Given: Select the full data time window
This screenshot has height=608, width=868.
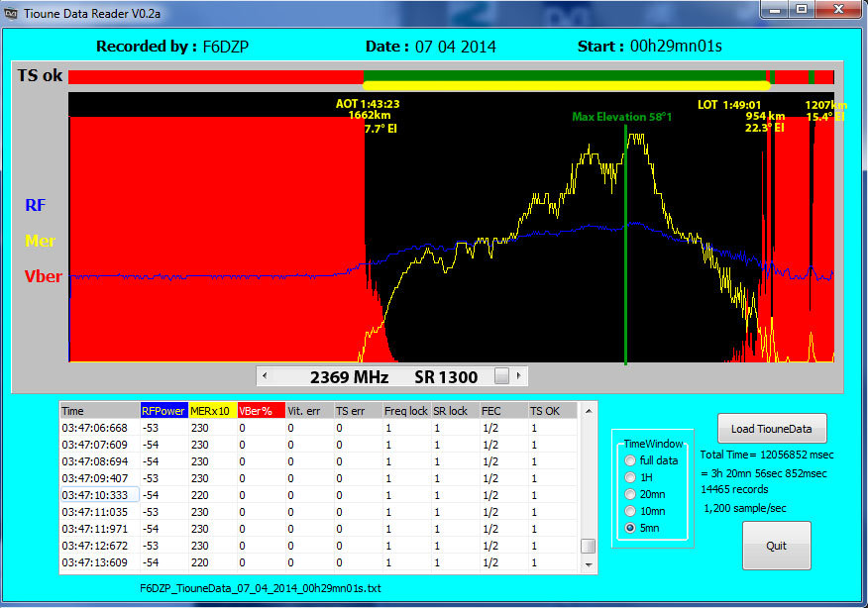Looking at the screenshot, I should coord(631,460).
